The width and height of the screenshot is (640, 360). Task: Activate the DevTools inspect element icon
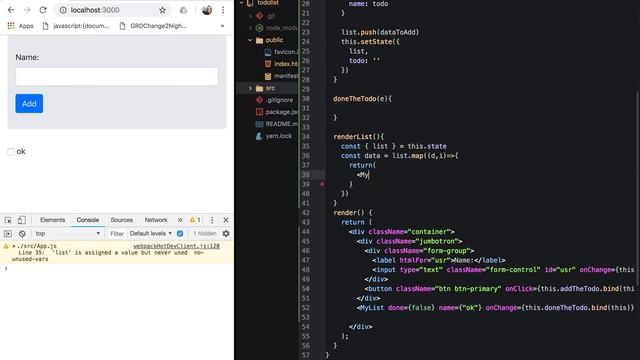pyautogui.click(x=8, y=220)
